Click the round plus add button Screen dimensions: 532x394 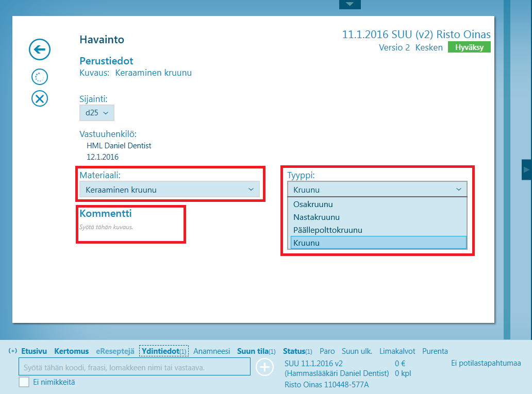coord(265,367)
